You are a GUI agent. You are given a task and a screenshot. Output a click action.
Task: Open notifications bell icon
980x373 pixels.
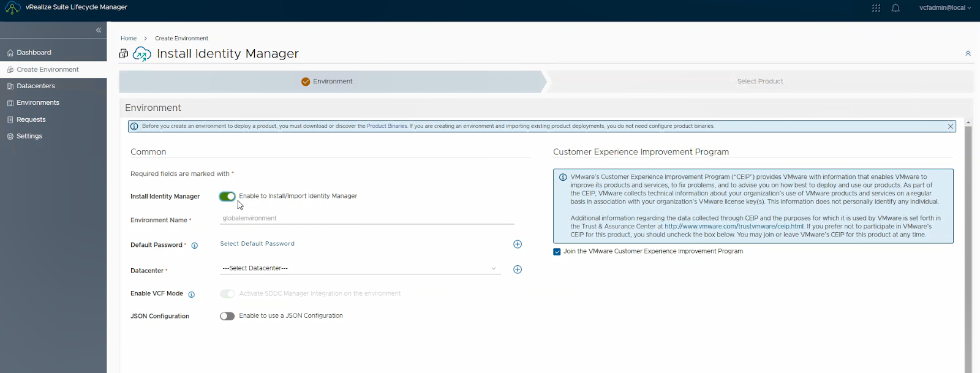895,8
